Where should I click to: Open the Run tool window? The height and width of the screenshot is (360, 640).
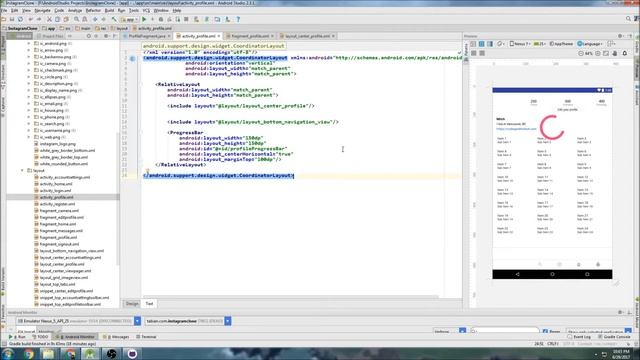[18, 337]
